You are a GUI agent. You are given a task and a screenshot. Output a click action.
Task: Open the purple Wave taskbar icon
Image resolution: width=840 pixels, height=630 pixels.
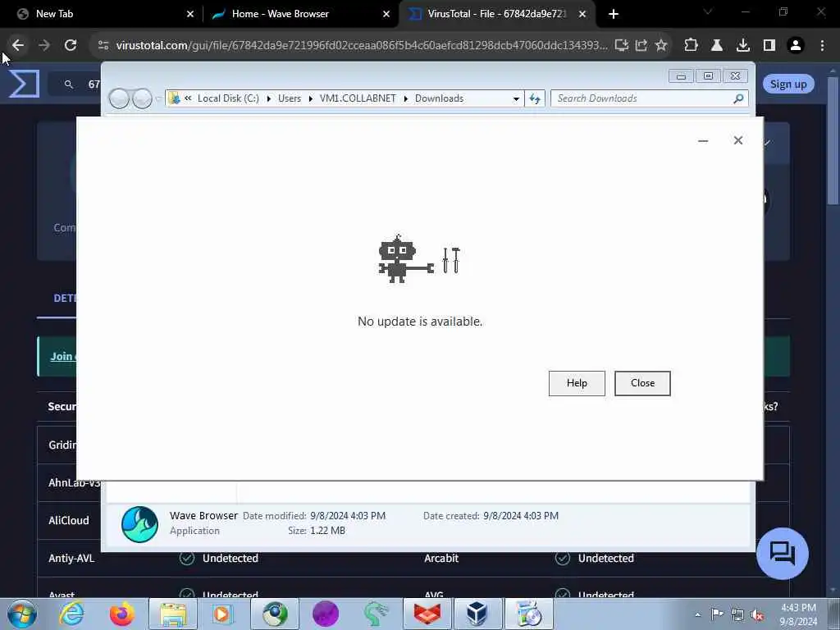[x=326, y=614]
